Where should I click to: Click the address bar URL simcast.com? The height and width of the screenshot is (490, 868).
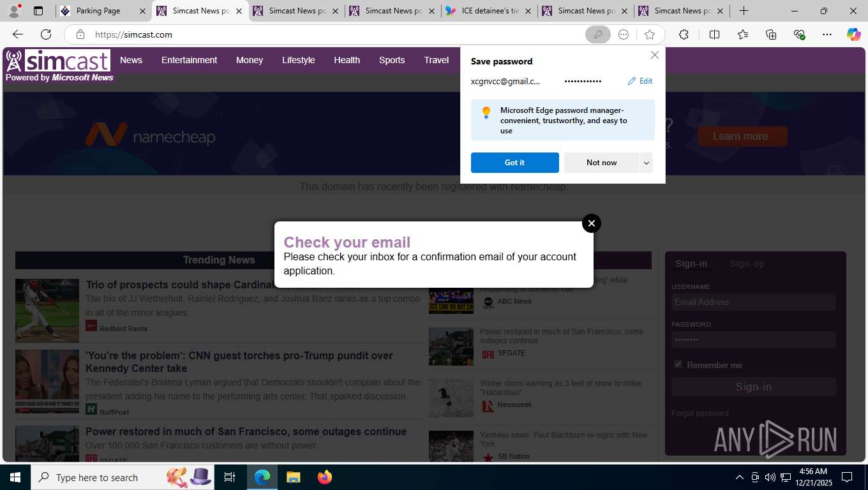[133, 34]
